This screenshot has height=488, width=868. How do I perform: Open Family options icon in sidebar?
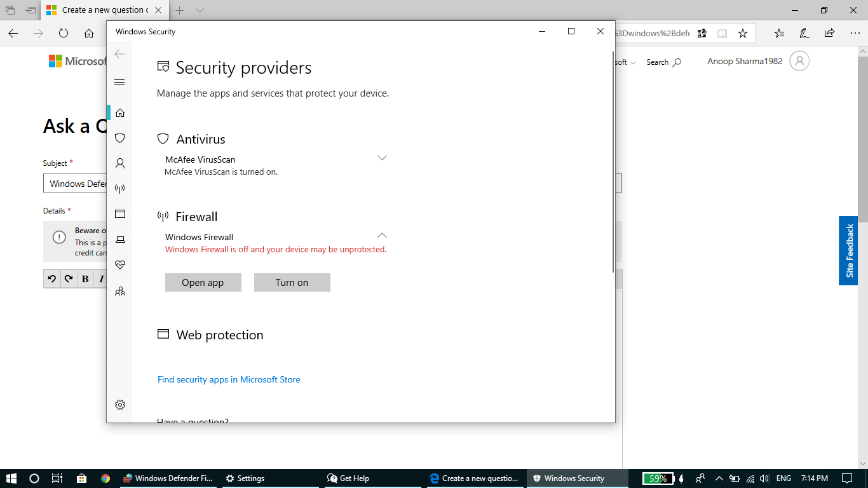pyautogui.click(x=119, y=291)
